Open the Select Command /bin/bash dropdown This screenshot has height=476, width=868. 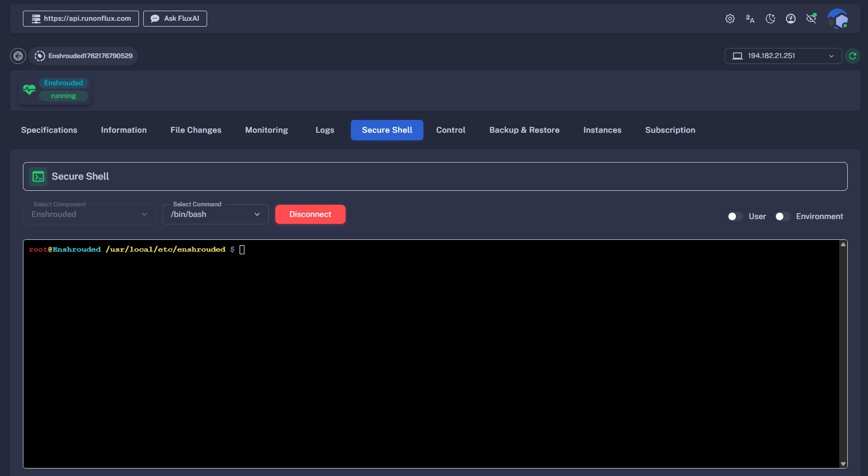pos(215,214)
